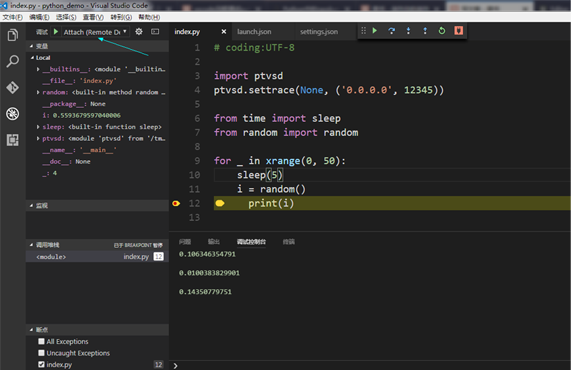
Task: Open the Edit menu
Action: 39,17
